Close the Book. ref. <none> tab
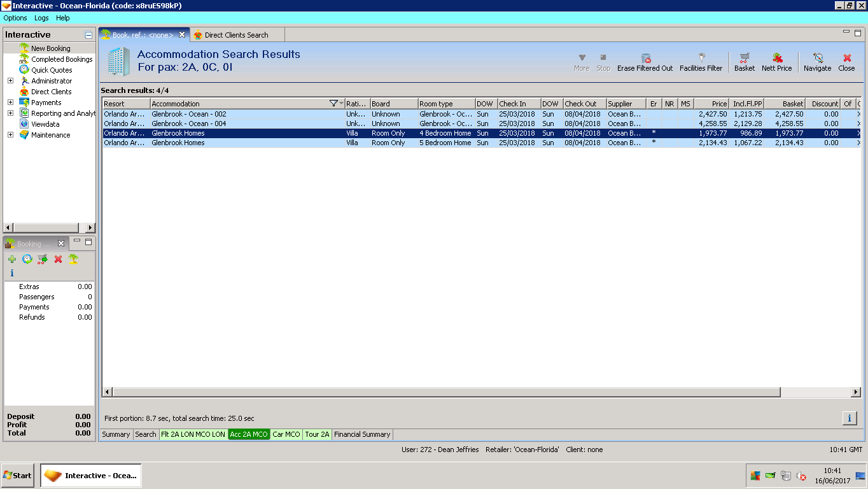This screenshot has width=868, height=489. coord(182,35)
